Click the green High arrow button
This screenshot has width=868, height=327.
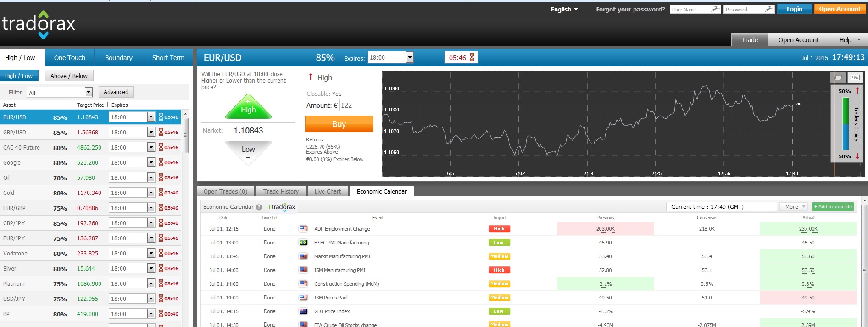[x=248, y=107]
